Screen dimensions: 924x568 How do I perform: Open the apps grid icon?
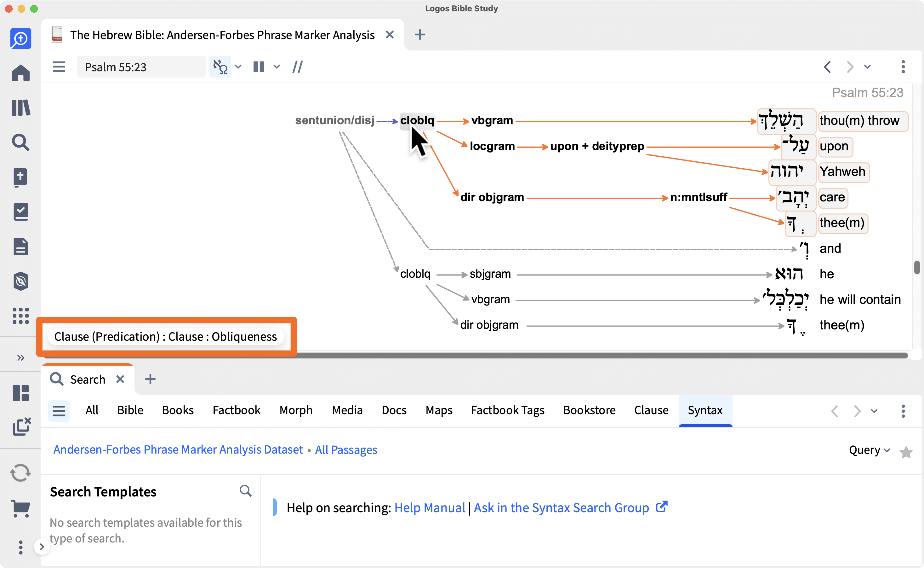(21, 316)
